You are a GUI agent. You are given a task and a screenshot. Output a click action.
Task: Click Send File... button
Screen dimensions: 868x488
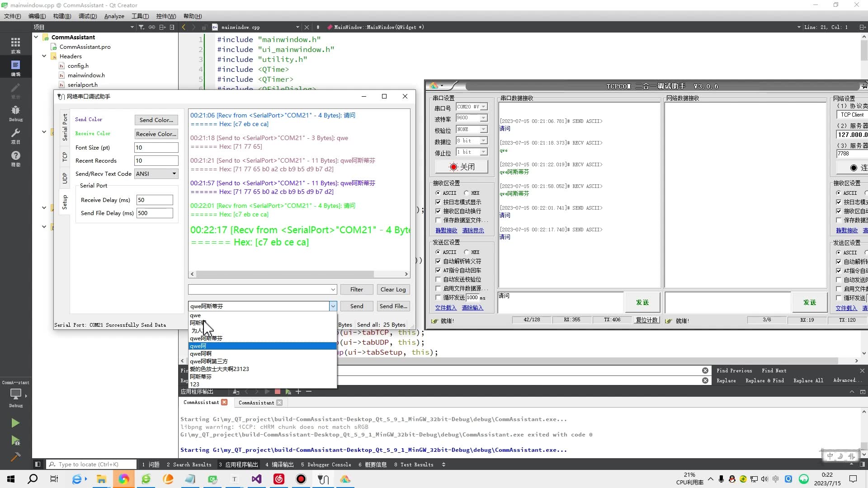pos(393,306)
